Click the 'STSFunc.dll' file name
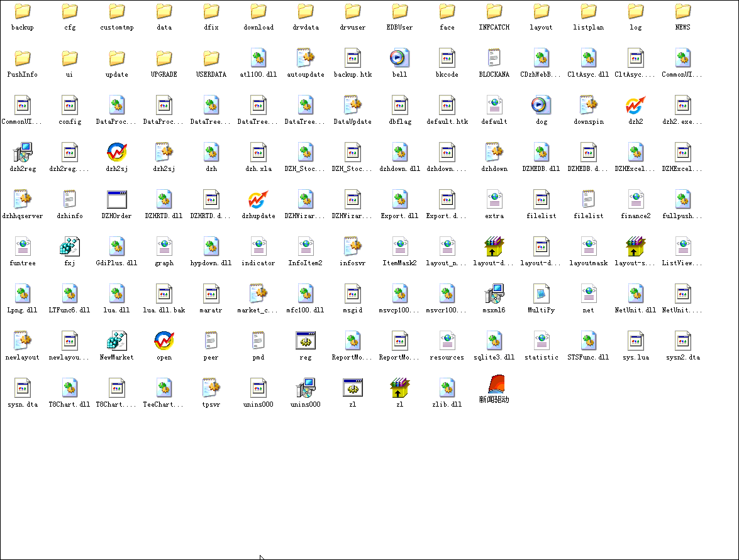The height and width of the screenshot is (560, 739). 588,358
